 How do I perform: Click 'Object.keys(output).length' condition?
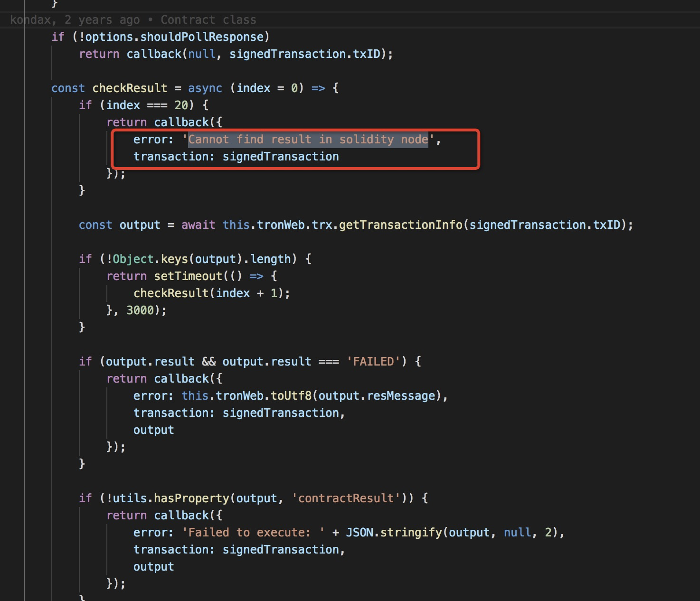coord(201,259)
